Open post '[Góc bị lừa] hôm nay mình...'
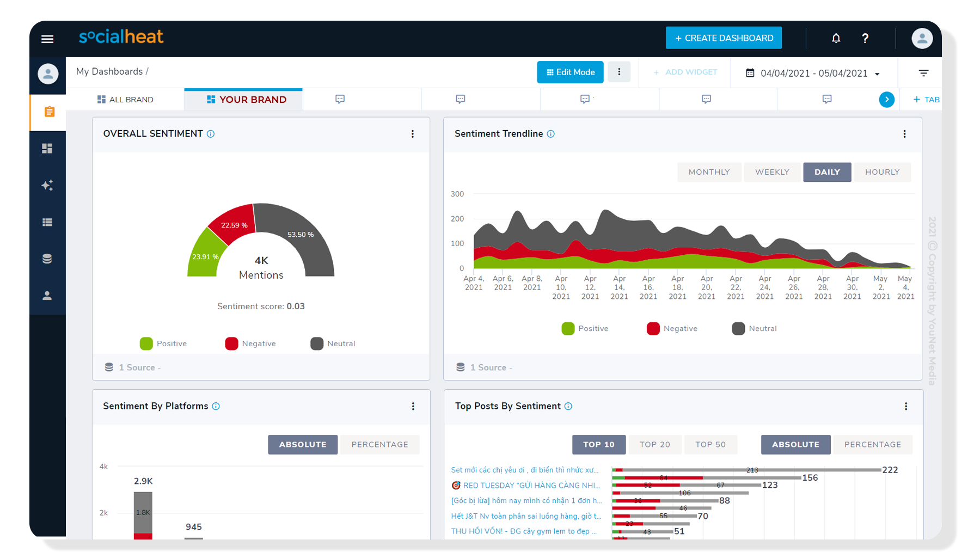Screen dimensions: 980x552 (526, 500)
